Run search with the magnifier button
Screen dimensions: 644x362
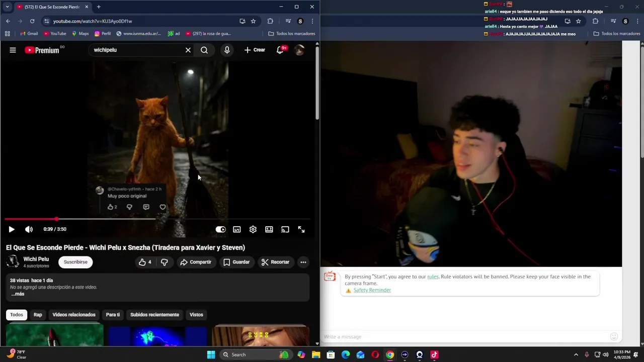point(204,50)
